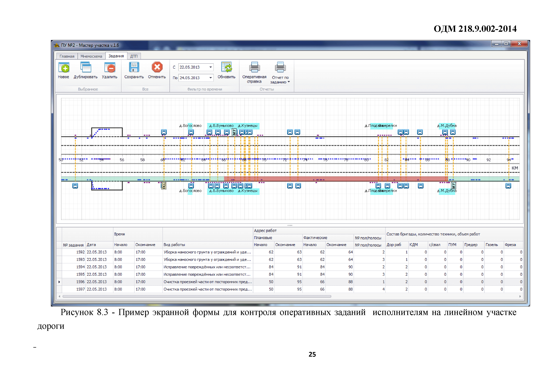Click the ПСС marker at km 60
The width and height of the screenshot is (554, 392).
pos(164,186)
